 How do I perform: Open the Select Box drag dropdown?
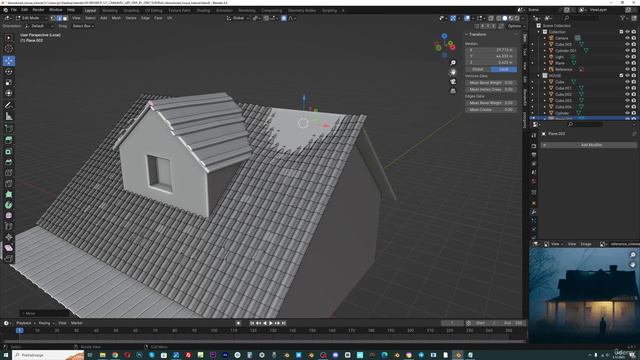pyautogui.click(x=83, y=26)
